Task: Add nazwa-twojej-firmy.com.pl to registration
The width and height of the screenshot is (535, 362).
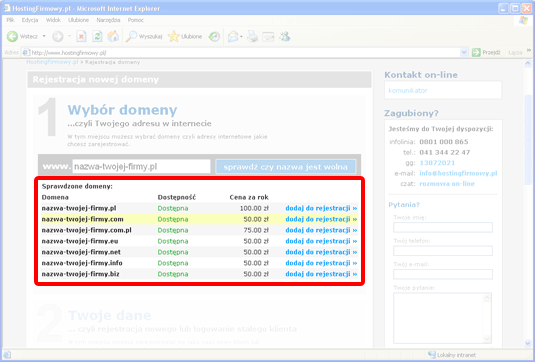Action: coord(321,230)
